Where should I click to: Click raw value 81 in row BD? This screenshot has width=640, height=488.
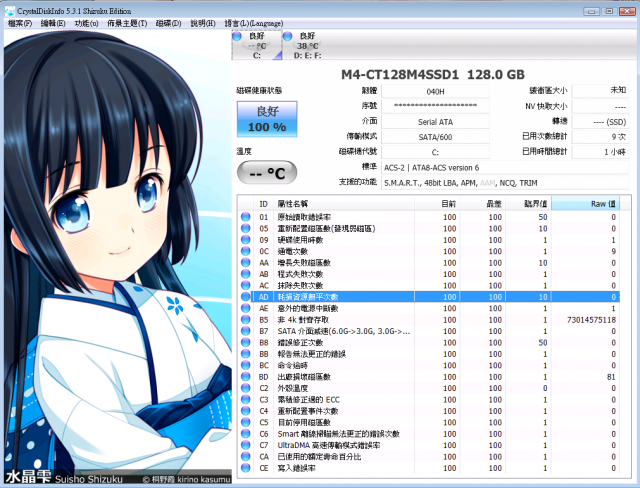[611, 377]
